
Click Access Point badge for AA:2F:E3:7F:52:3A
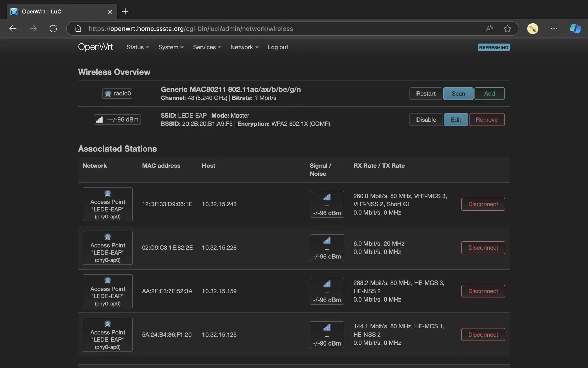coord(108,291)
